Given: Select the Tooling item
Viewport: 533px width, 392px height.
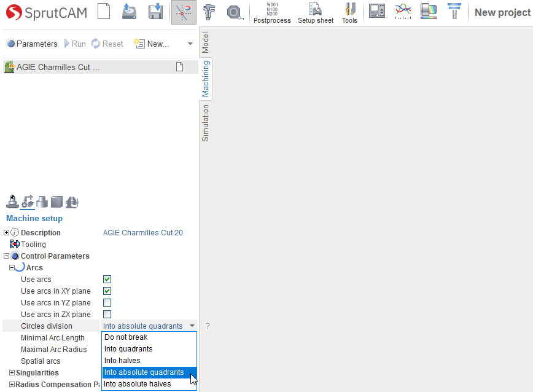Looking at the screenshot, I should click(x=33, y=244).
